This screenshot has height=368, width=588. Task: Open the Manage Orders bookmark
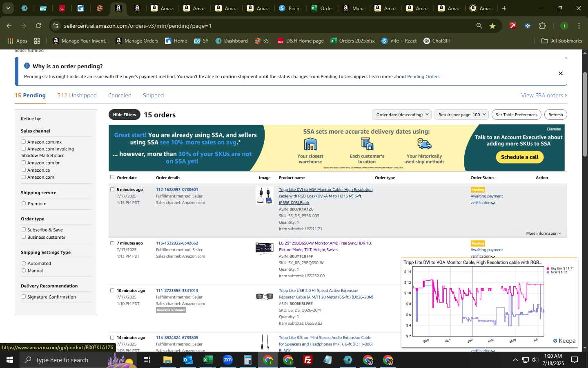pos(137,41)
